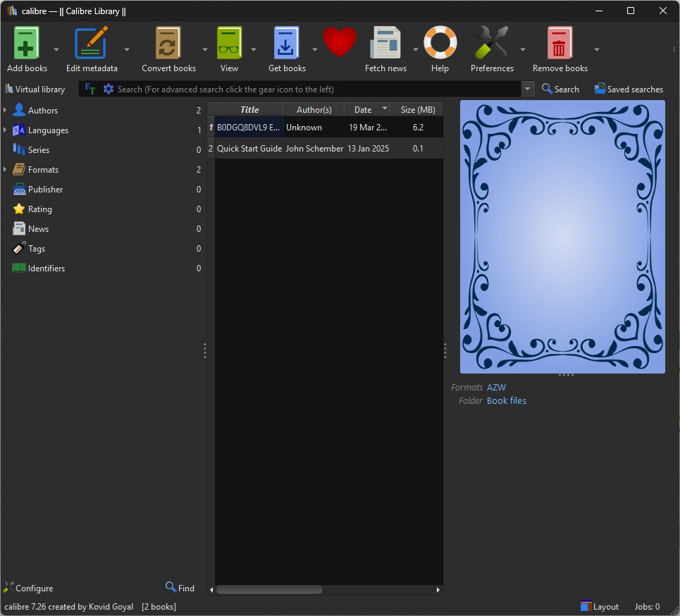This screenshot has width=680, height=616.
Task: Select Authors in the tag browser
Action: [42, 110]
